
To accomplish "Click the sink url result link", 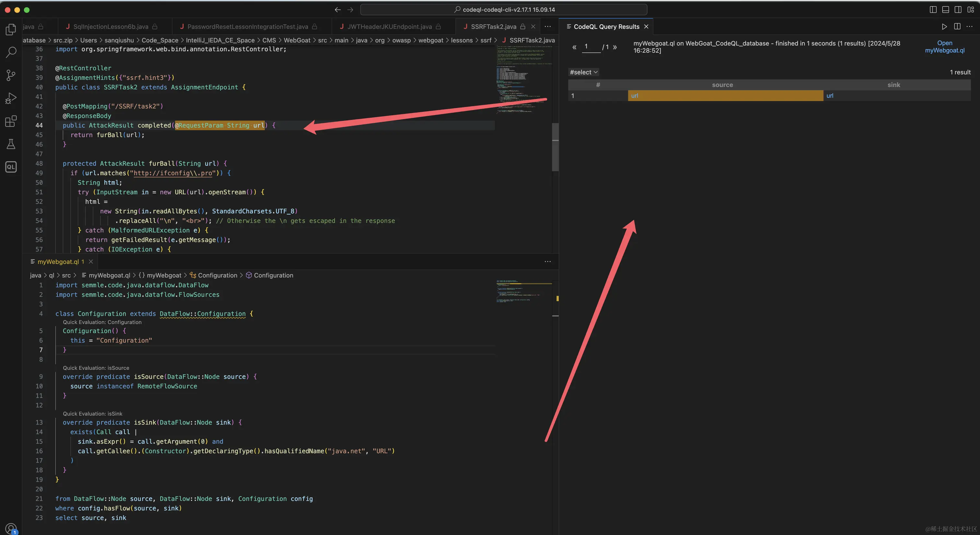I will coord(830,96).
